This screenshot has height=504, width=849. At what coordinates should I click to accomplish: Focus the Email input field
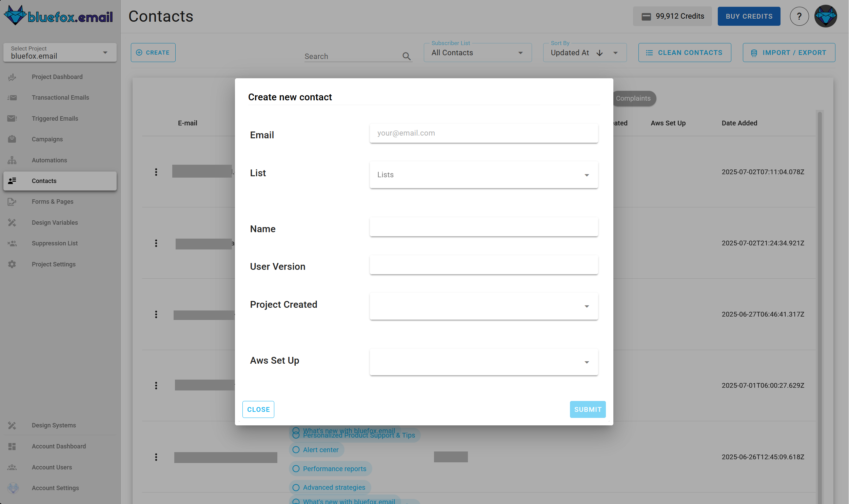coord(484,133)
